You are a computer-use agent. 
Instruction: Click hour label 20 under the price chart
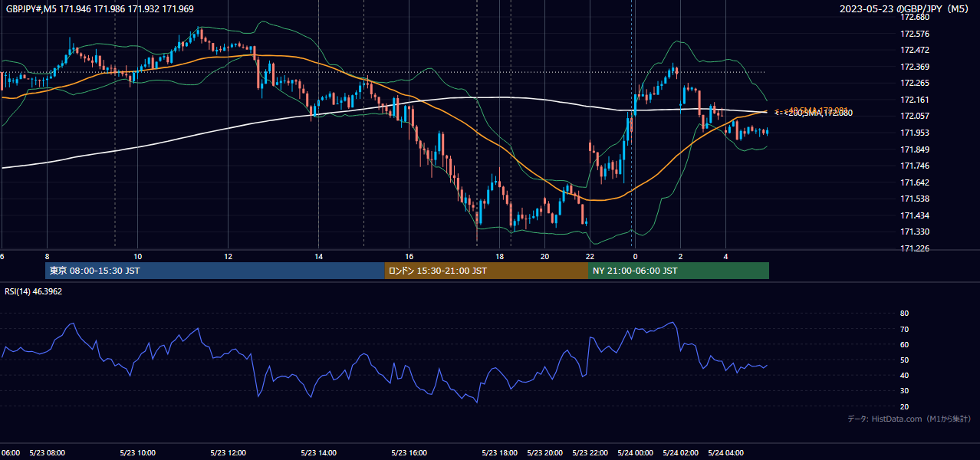pyautogui.click(x=544, y=256)
